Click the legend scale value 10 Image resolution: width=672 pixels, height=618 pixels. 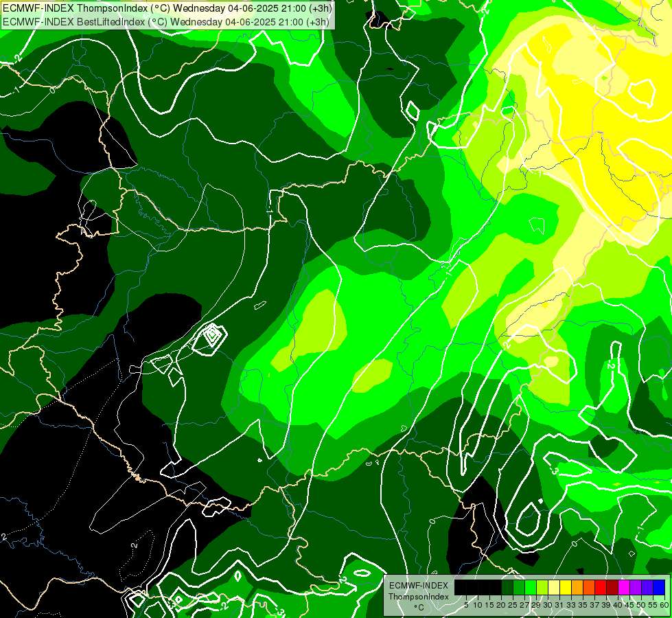(x=478, y=605)
